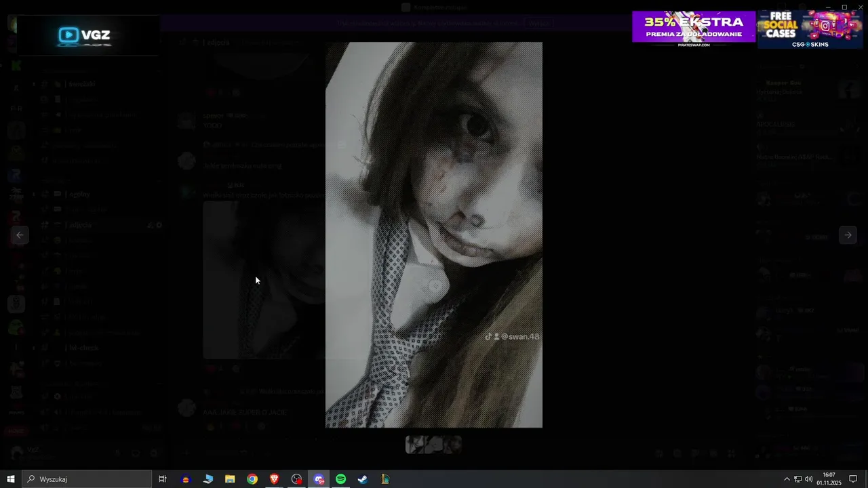Open the round blue-red app on the taskbar

186,479
